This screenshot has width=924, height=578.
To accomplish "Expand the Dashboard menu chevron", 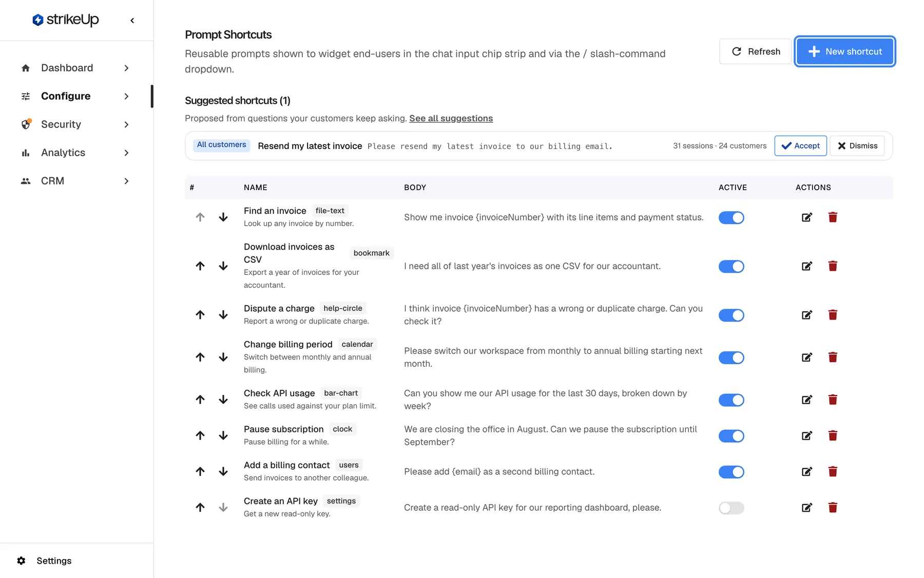I will (x=126, y=68).
